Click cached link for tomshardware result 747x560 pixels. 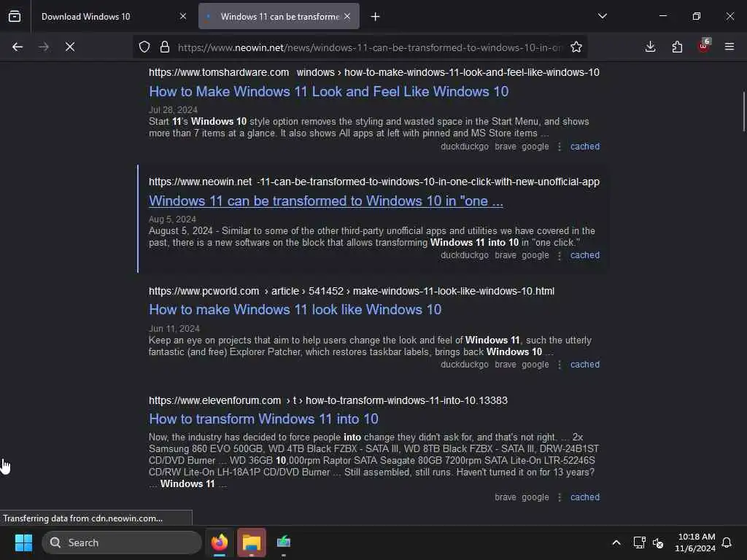[585, 146]
